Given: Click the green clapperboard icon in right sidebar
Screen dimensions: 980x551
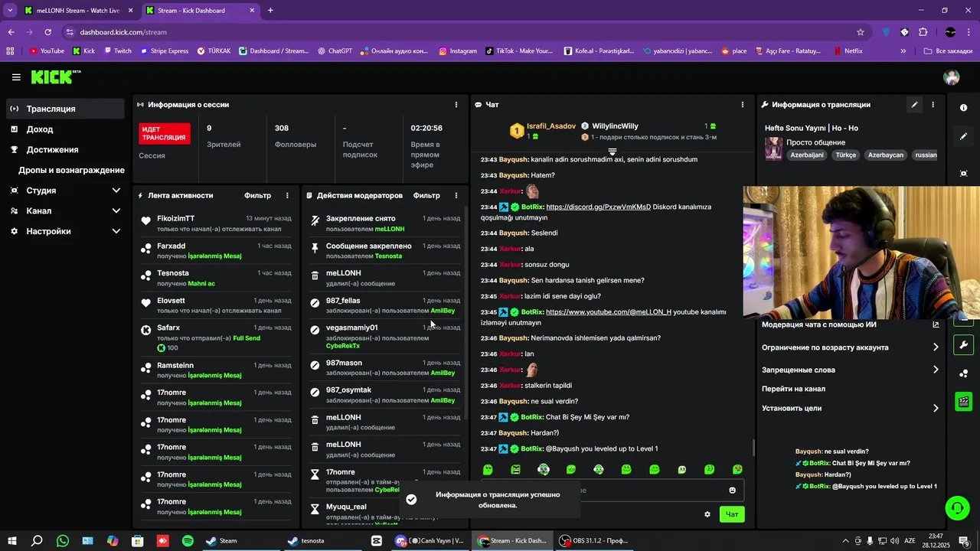Looking at the screenshot, I should [x=963, y=401].
